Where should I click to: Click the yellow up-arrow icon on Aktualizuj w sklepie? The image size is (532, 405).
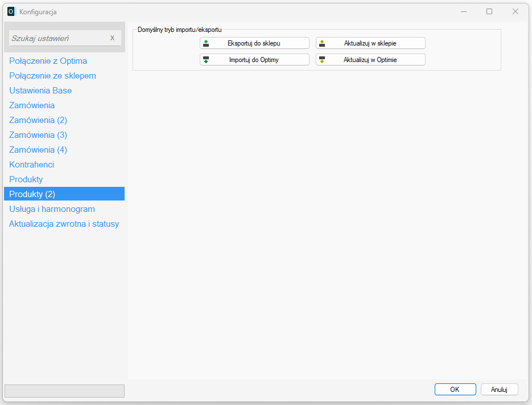pyautogui.click(x=322, y=43)
